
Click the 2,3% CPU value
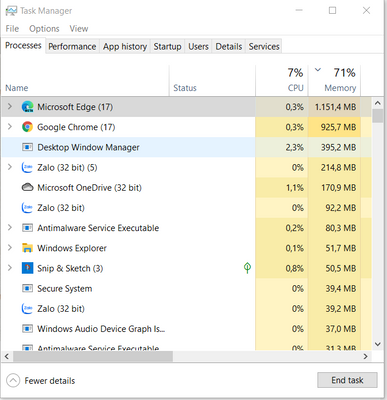295,148
